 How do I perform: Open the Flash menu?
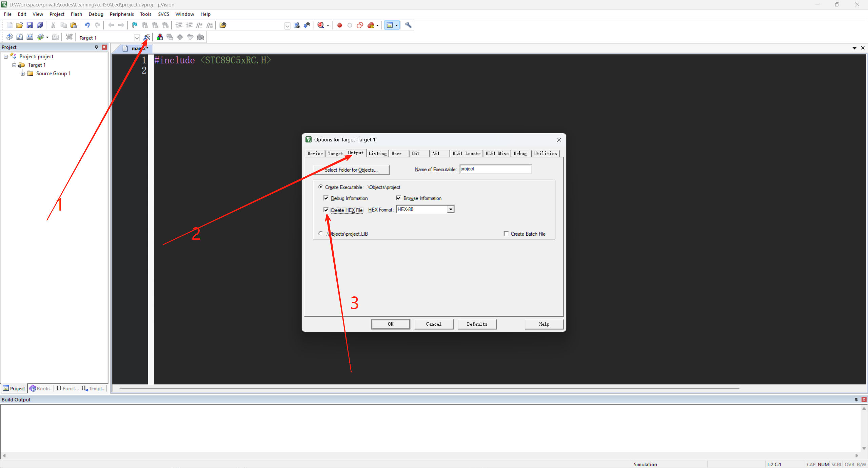(x=76, y=14)
